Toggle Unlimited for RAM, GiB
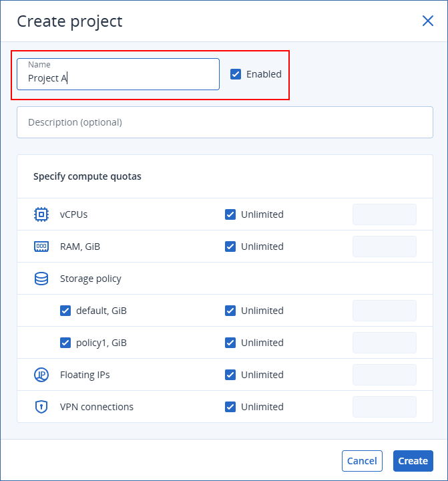The width and height of the screenshot is (448, 481). [230, 247]
